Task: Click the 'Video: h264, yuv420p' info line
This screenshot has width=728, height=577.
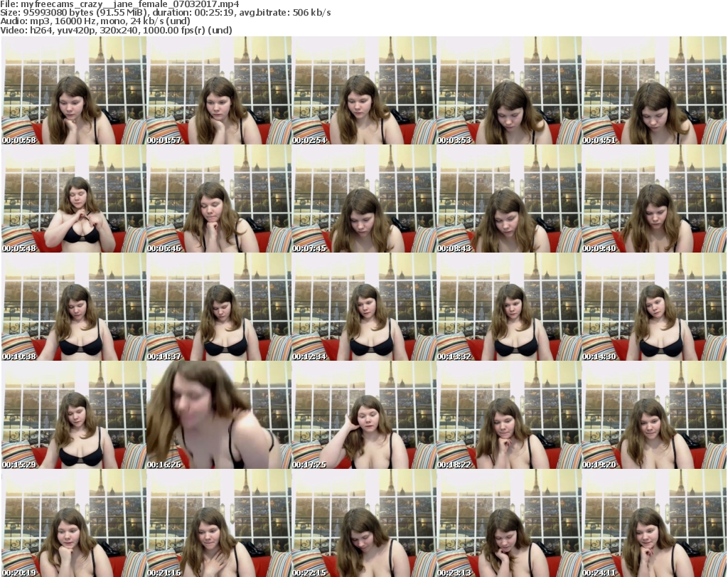Action: pos(116,30)
